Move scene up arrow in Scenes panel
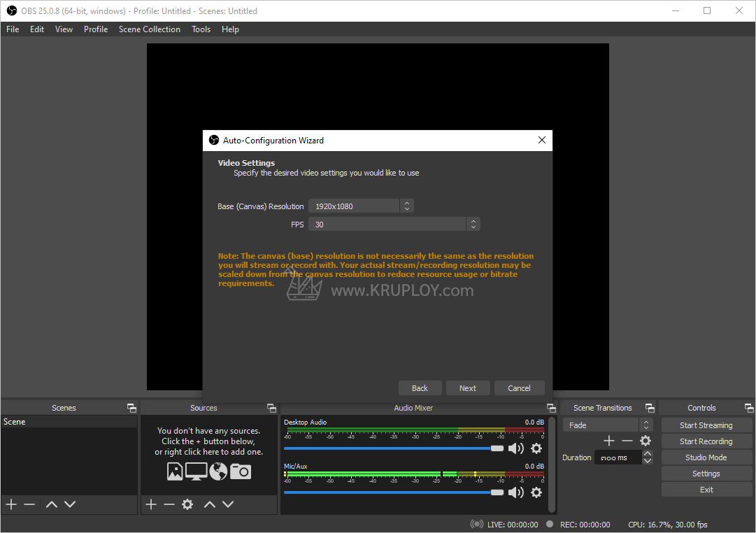The width and height of the screenshot is (756, 533). (52, 504)
